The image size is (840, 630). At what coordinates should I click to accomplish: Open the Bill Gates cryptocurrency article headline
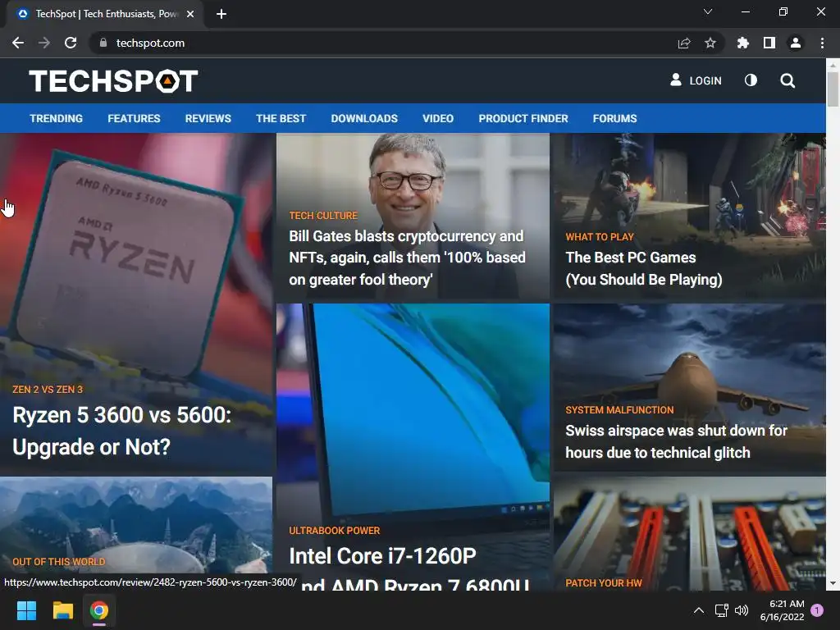pos(407,258)
